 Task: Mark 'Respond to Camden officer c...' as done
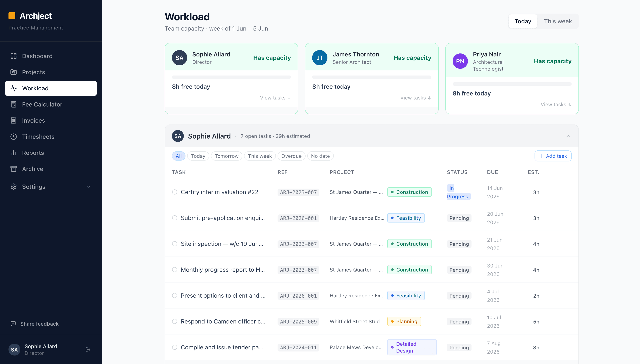click(x=175, y=321)
